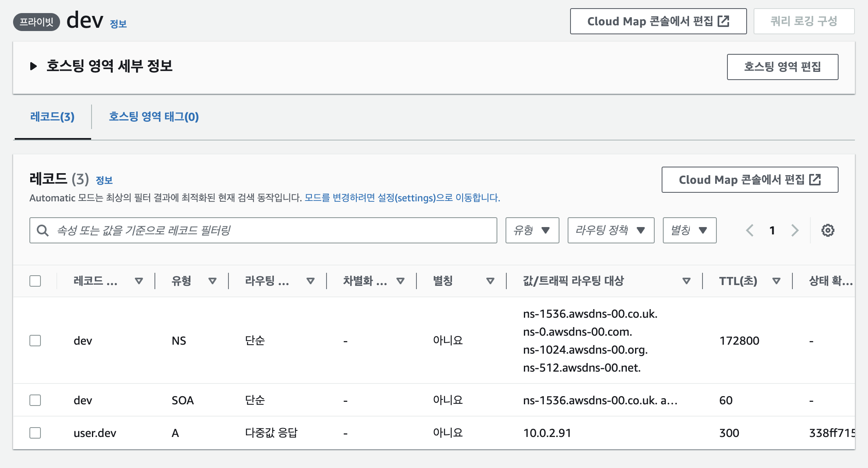The image size is (868, 468).
Task: Sort by alias column arrow
Action: 490,281
